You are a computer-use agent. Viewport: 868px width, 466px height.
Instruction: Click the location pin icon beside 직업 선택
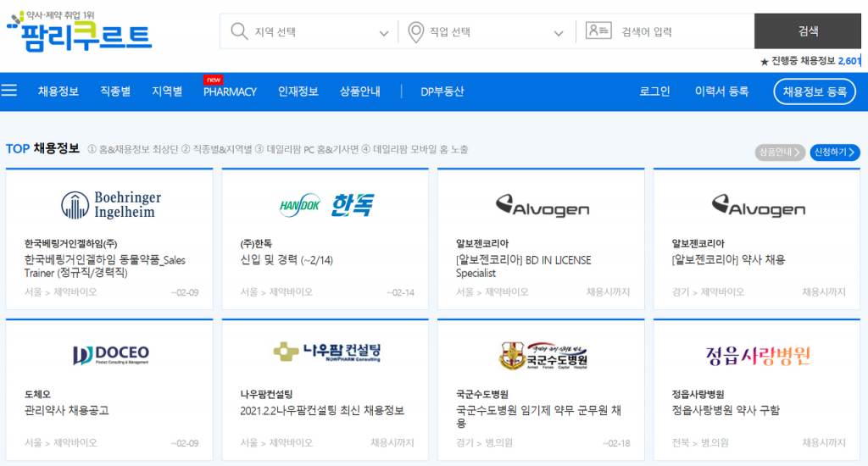click(415, 32)
